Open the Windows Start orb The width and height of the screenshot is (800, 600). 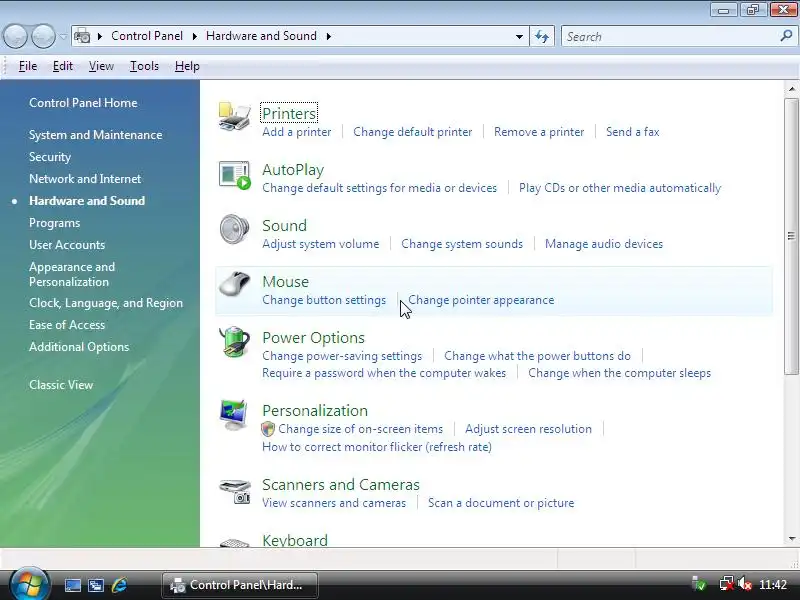click(x=29, y=583)
